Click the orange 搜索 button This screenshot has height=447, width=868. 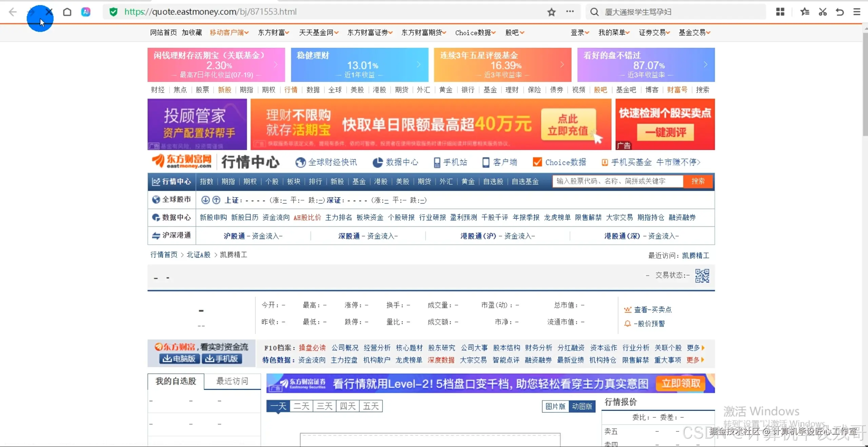[x=698, y=181]
